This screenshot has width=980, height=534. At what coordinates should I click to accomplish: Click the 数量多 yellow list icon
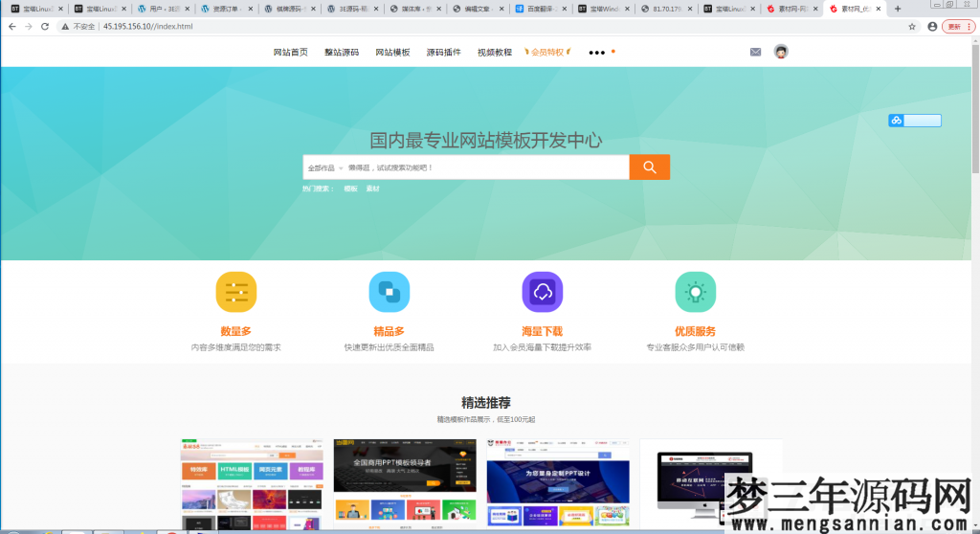[236, 292]
